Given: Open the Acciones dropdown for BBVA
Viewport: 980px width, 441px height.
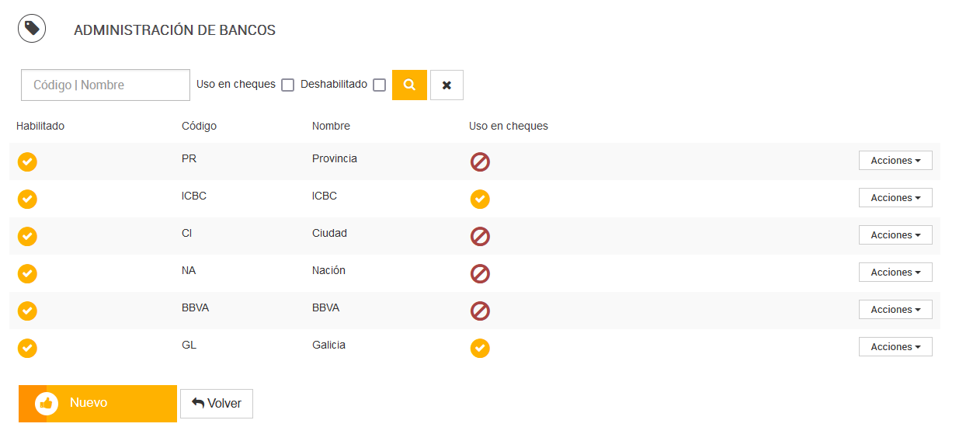Looking at the screenshot, I should click(895, 309).
